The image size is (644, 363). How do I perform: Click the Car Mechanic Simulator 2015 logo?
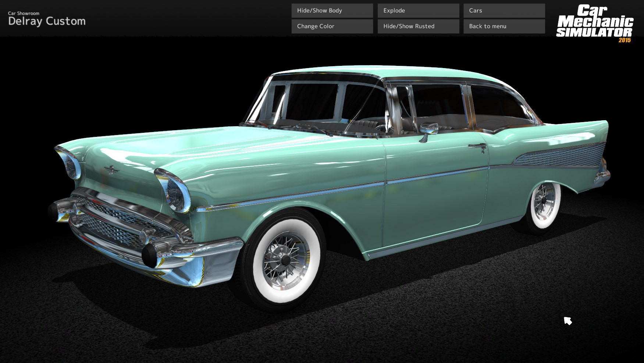coord(594,24)
